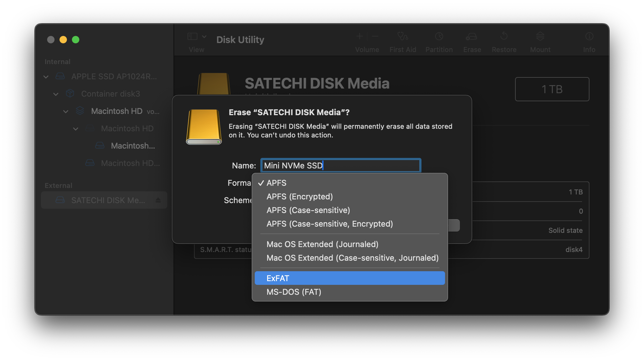This screenshot has height=361, width=644.
Task: Run First Aid toolbar icon
Action: point(403,37)
